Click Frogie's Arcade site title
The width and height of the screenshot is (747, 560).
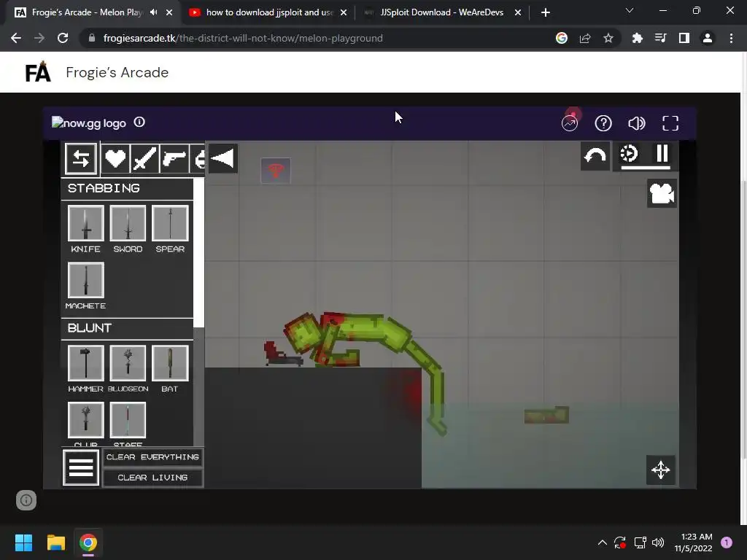pos(117,72)
